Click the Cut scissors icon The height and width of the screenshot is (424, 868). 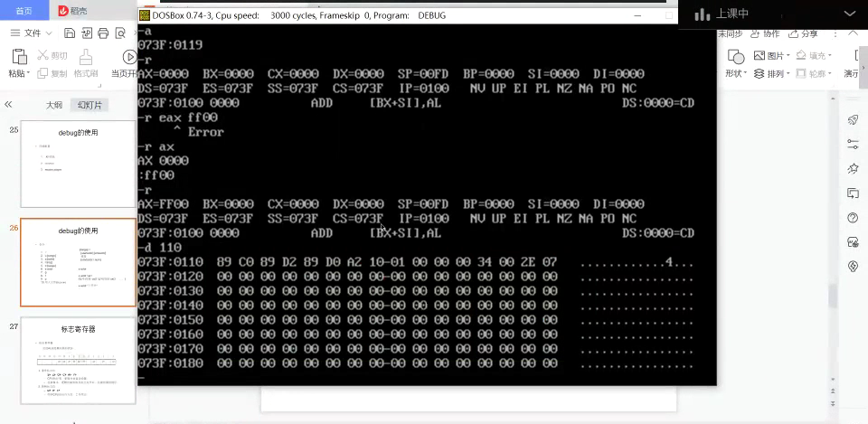click(42, 55)
